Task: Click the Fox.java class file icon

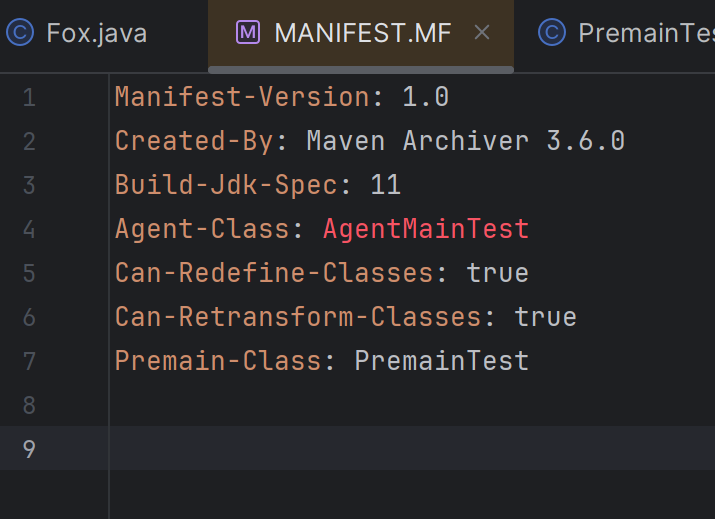Action: click(20, 33)
